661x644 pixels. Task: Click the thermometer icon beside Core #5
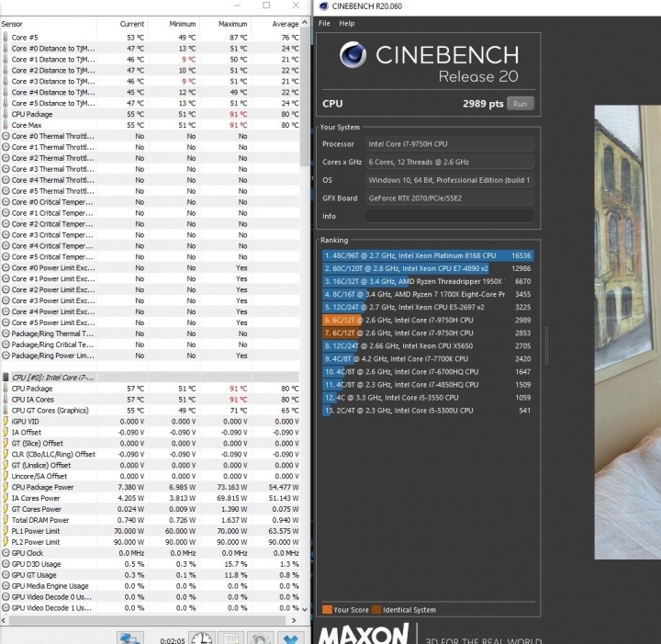(x=6, y=37)
